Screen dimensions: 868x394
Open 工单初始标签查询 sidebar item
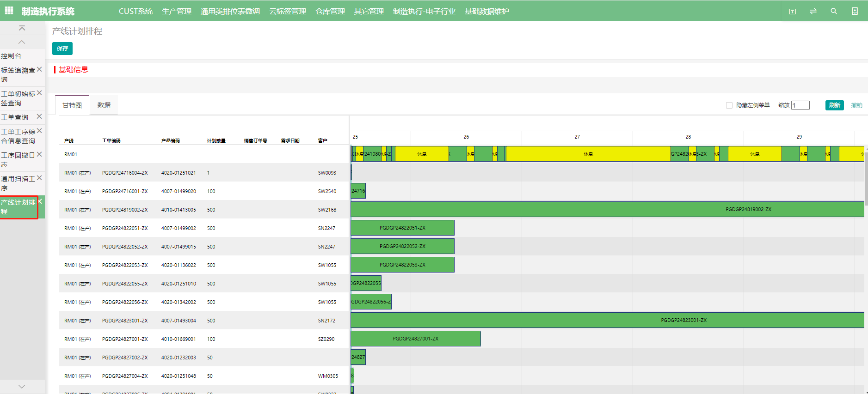point(18,98)
